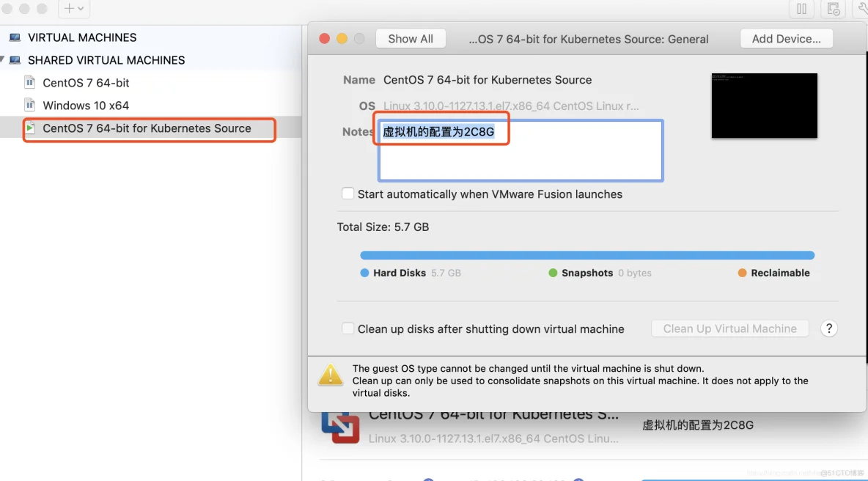868x481 pixels.
Task: Click the pause virtual machine toolbar icon
Action: point(801,9)
